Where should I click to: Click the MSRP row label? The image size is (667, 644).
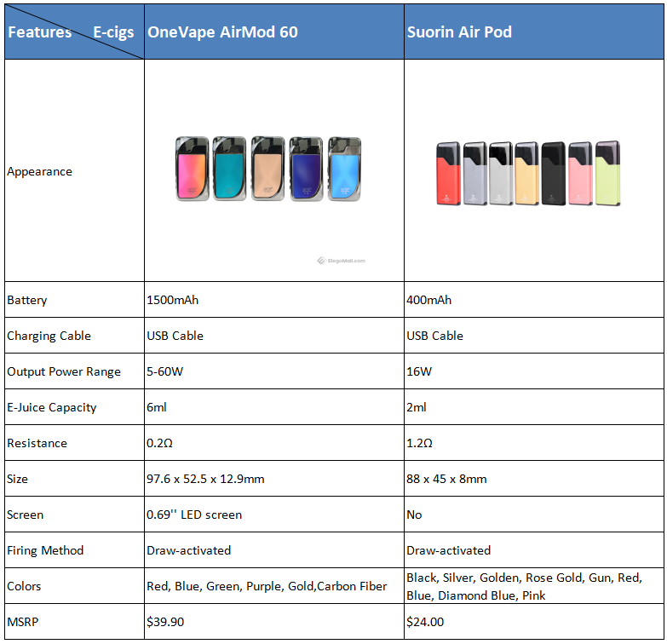click(22, 622)
